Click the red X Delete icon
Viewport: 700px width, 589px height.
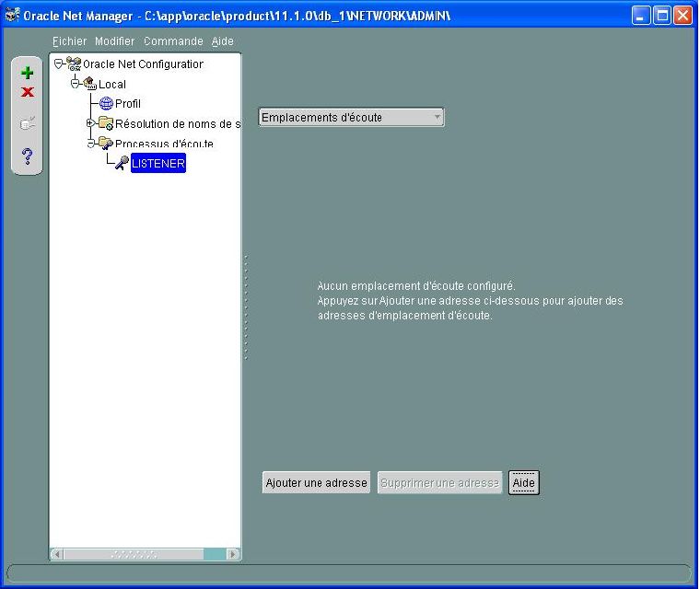coord(28,92)
